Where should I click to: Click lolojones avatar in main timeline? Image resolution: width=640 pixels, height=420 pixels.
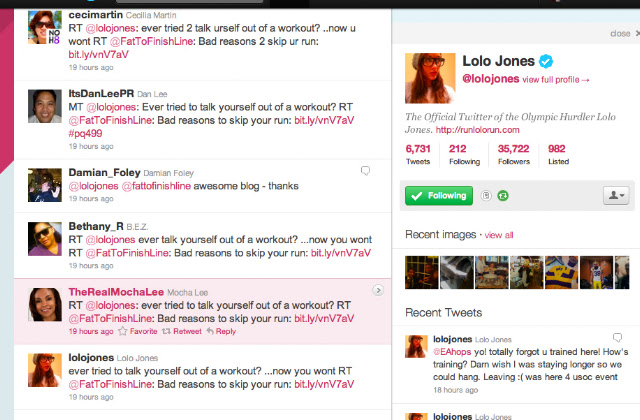pos(45,370)
